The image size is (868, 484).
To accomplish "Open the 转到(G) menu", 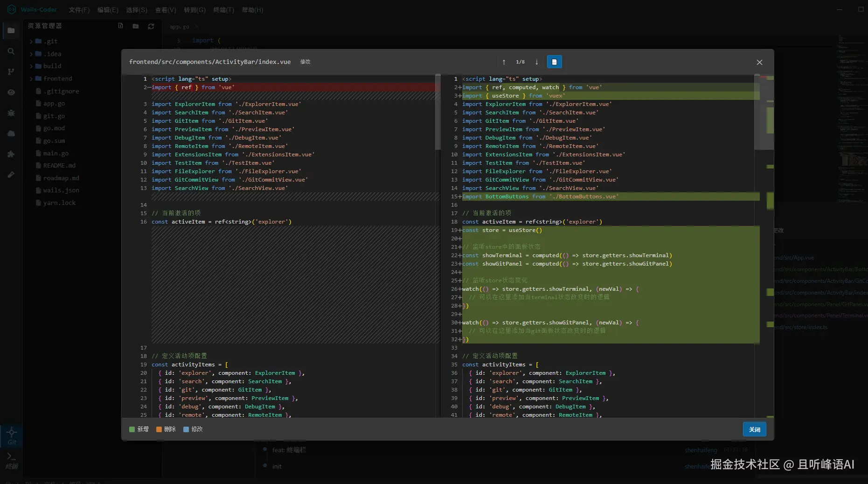I will click(194, 10).
